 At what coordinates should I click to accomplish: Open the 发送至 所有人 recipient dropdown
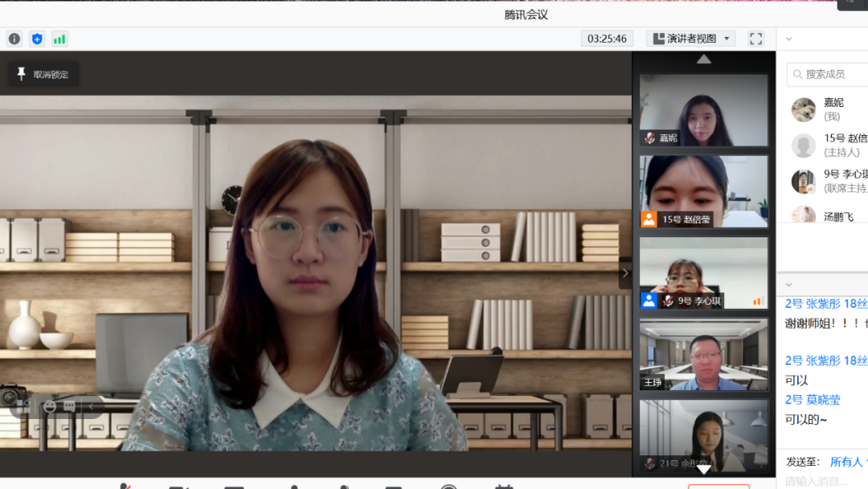[849, 462]
